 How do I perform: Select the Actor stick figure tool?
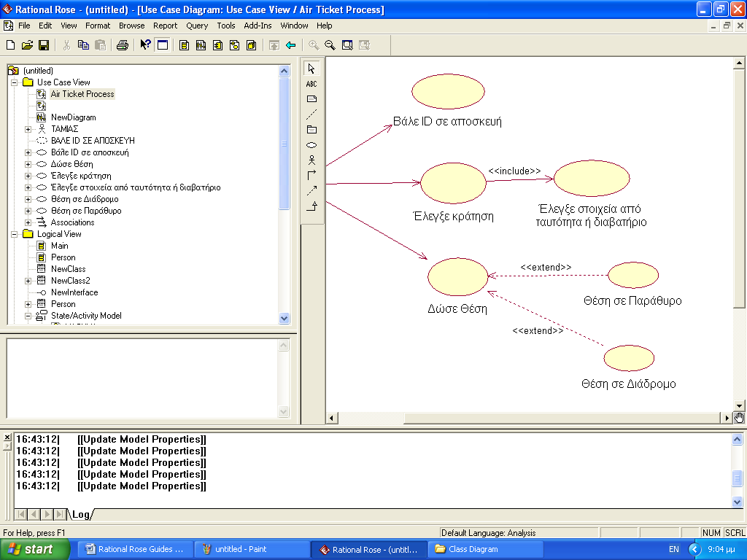coord(311,160)
